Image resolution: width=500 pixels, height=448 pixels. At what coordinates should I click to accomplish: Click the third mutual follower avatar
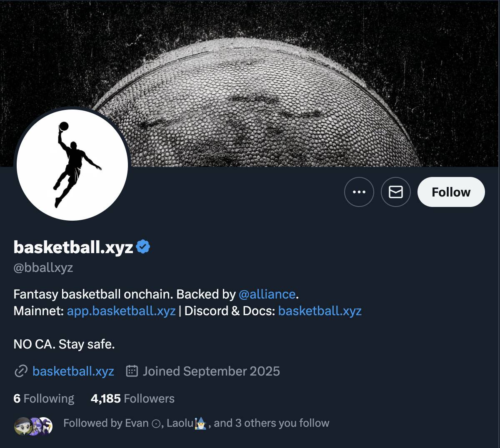45,426
